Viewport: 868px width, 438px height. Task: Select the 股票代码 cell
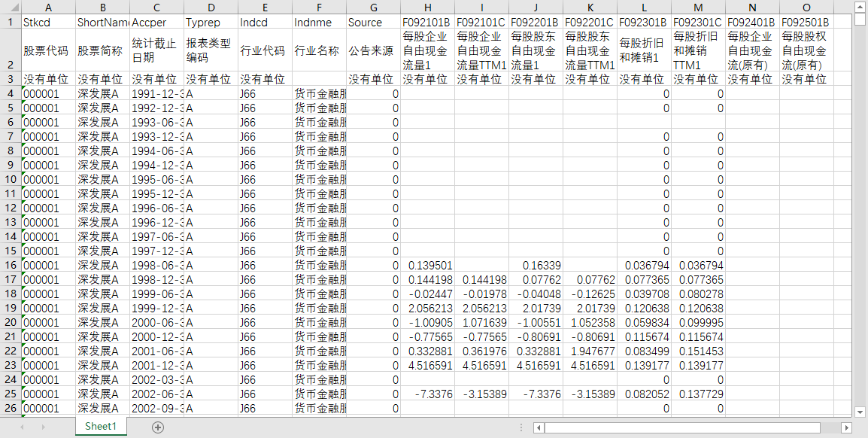click(48, 50)
